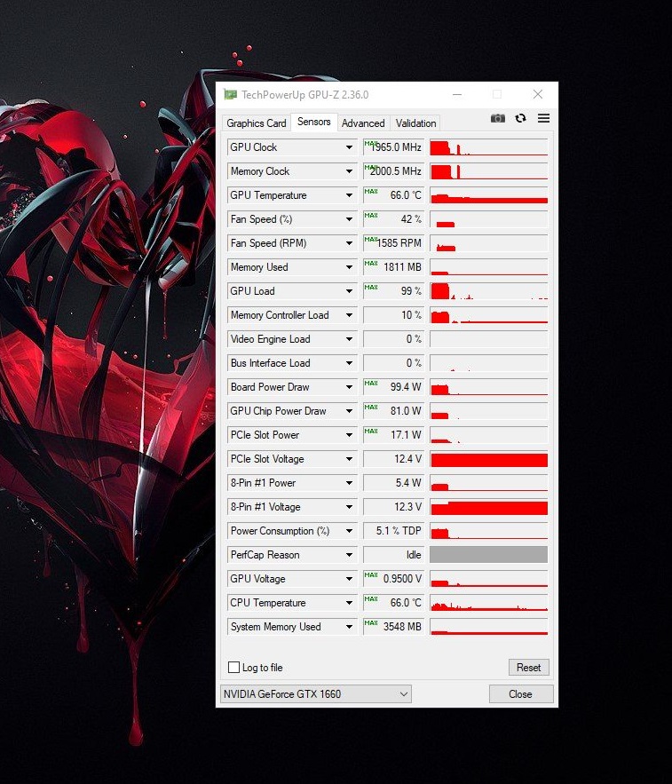Viewport: 672px width, 784px height.
Task: Click the GPU Load value 99 %
Action: (x=393, y=291)
